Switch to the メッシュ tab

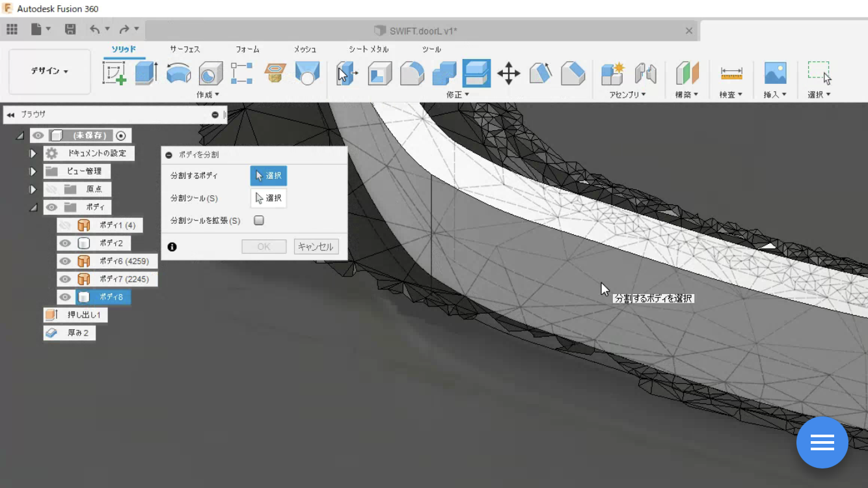(305, 49)
